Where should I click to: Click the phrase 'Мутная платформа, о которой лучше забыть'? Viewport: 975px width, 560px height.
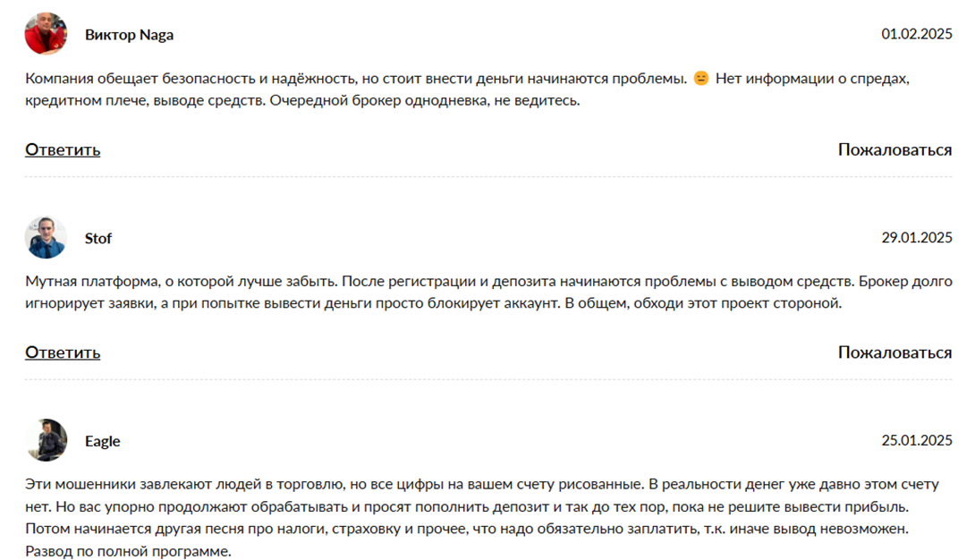(182, 282)
